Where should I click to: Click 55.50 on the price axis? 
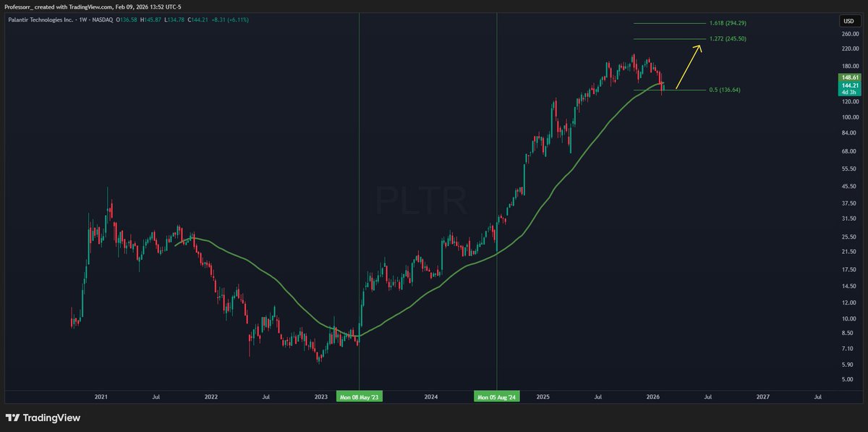(850, 169)
